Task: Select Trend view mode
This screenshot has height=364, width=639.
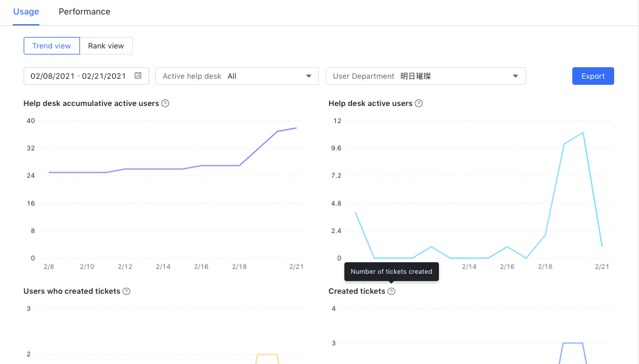Action: 52,45
